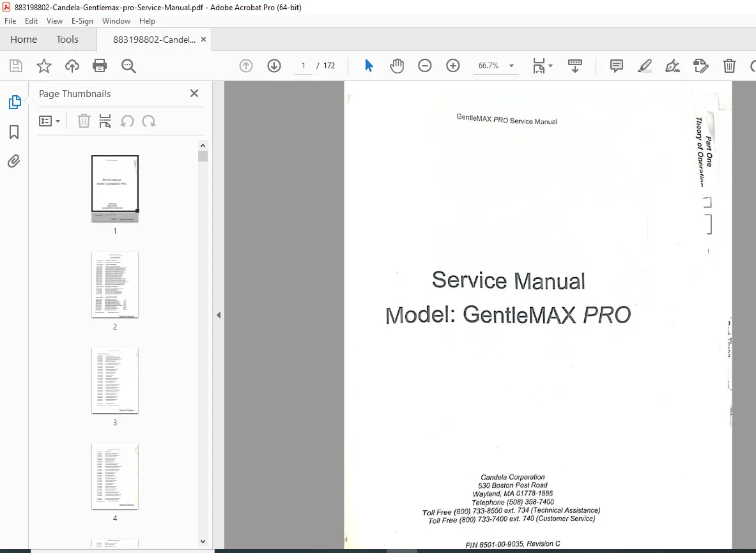Close the Page Thumbnails panel
Screen dimensions: 756x553
(x=194, y=93)
